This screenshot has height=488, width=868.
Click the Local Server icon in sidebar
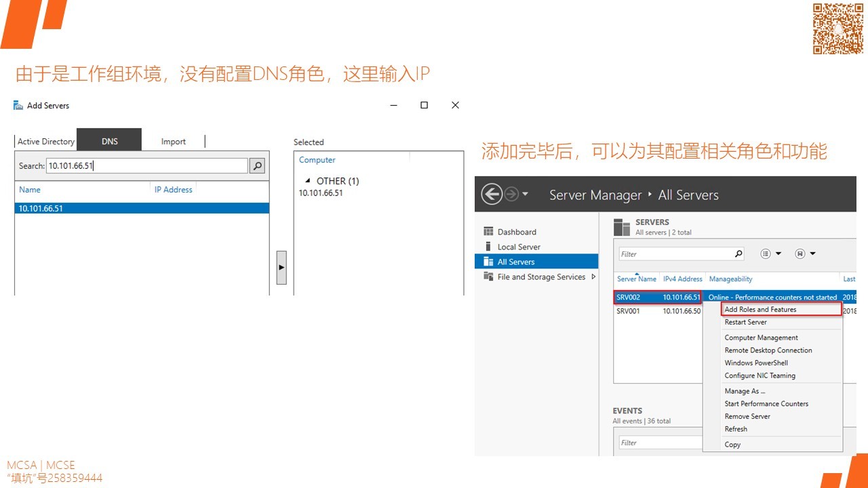pos(488,247)
